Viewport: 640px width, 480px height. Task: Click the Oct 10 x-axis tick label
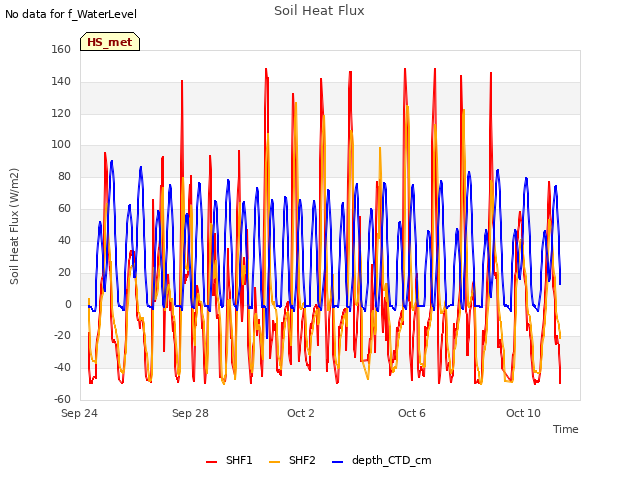point(523,413)
